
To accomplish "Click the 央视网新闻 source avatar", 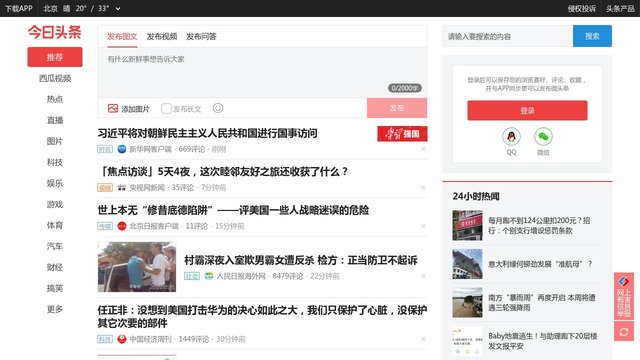I will point(122,187).
